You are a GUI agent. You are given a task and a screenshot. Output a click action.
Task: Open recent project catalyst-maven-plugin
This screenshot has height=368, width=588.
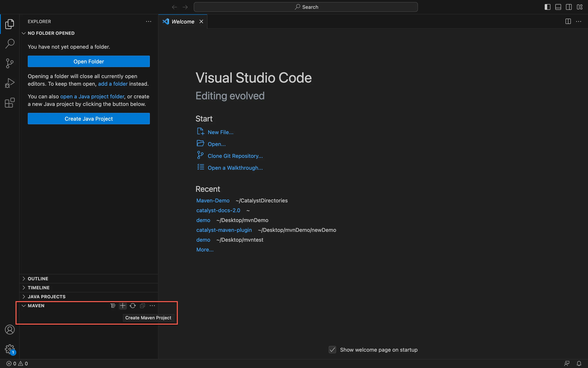[224, 230]
